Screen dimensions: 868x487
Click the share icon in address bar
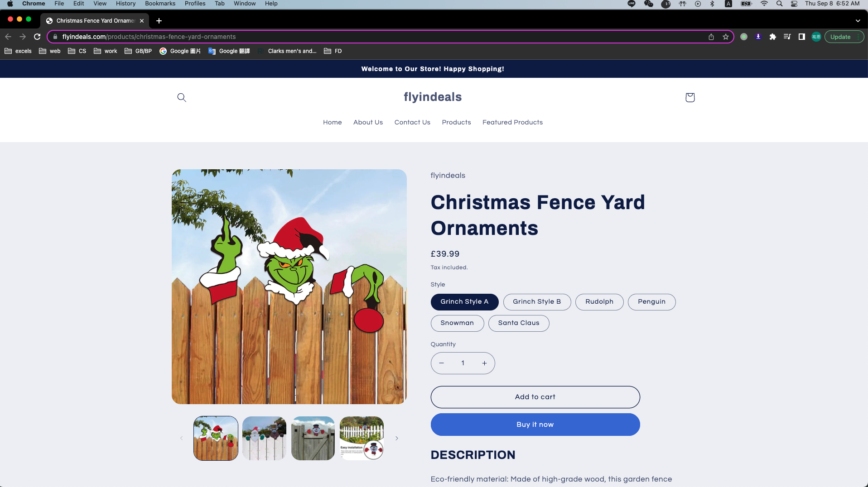tap(711, 37)
